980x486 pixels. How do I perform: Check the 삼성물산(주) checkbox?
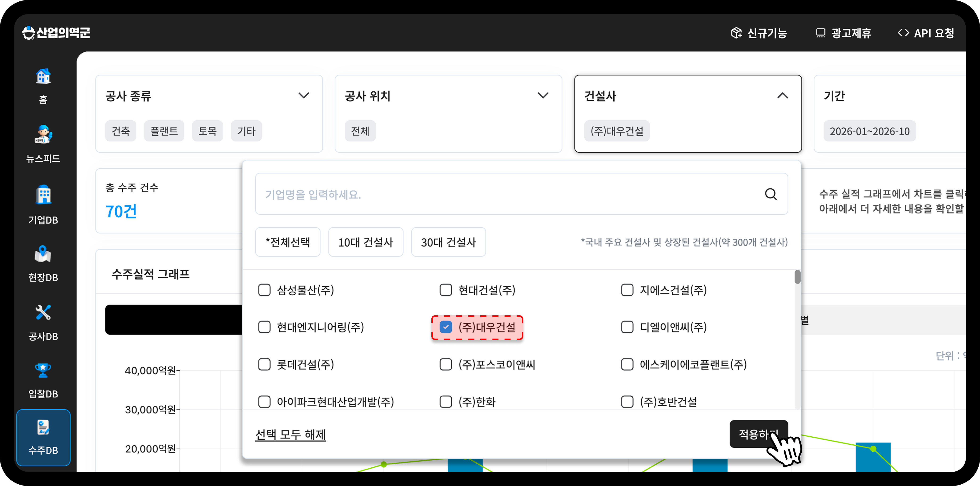click(x=264, y=290)
